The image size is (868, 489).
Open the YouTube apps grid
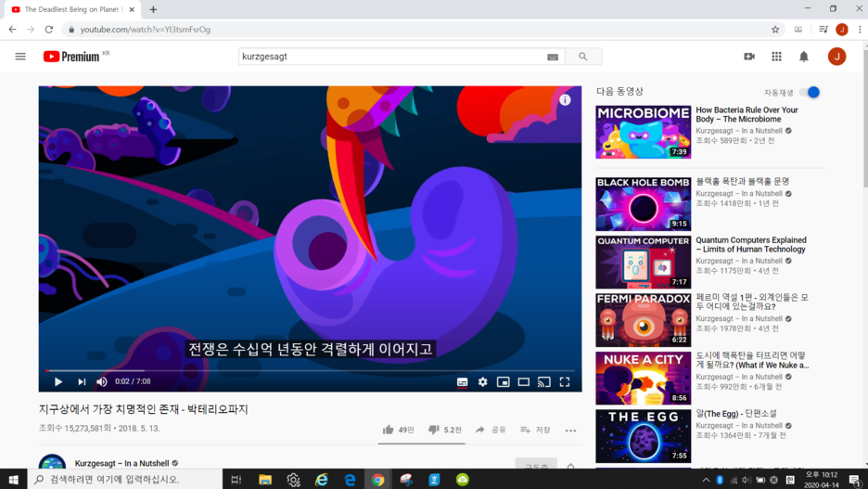point(777,57)
